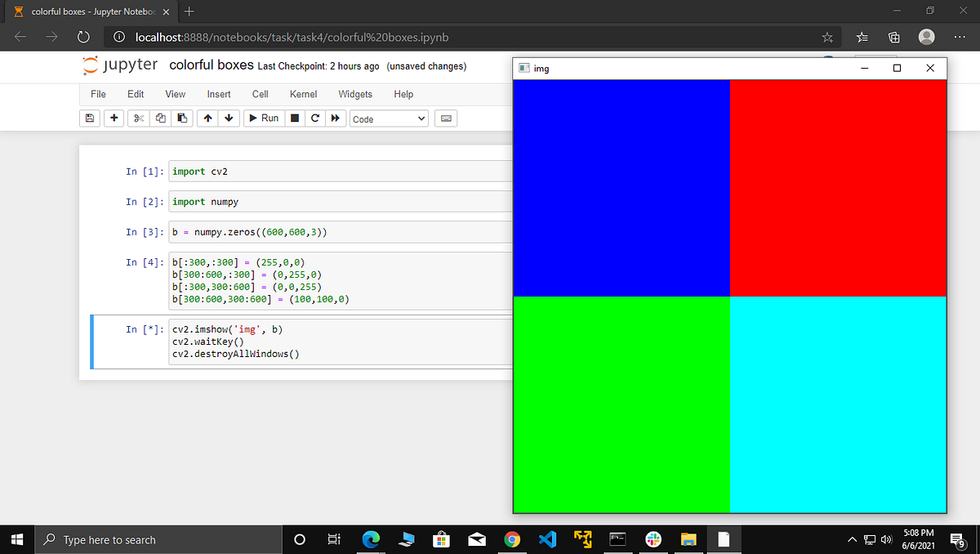
Task: Save the notebook
Action: [89, 118]
